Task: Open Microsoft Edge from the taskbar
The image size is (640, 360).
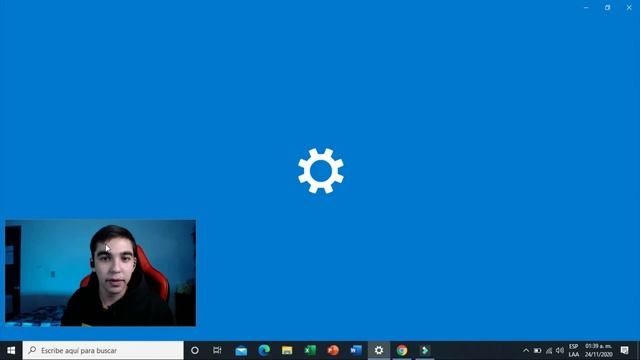Action: click(264, 350)
